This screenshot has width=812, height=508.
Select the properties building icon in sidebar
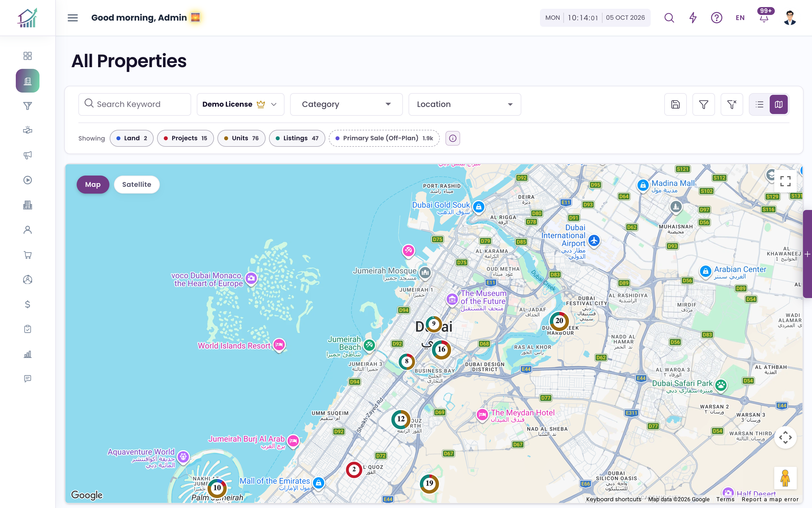point(28,81)
